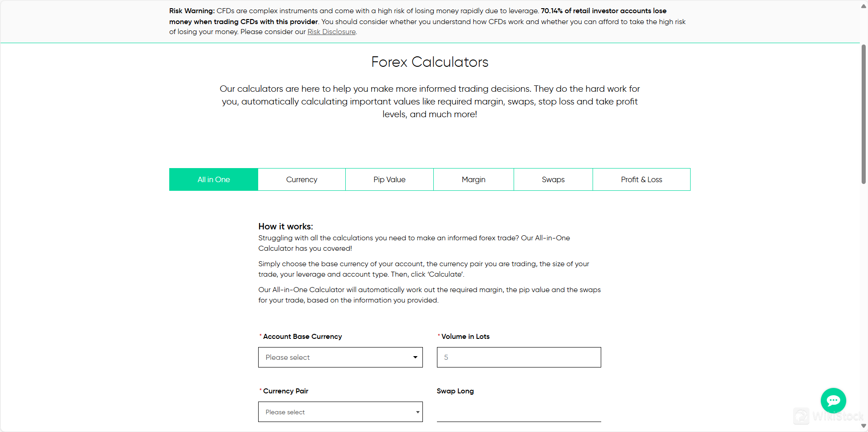
Task: Click the Forex Calculators heading
Action: 430,62
